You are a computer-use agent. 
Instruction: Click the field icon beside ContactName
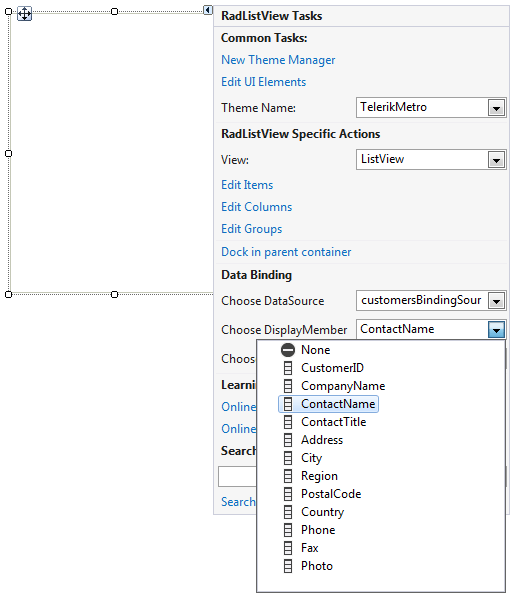point(288,404)
